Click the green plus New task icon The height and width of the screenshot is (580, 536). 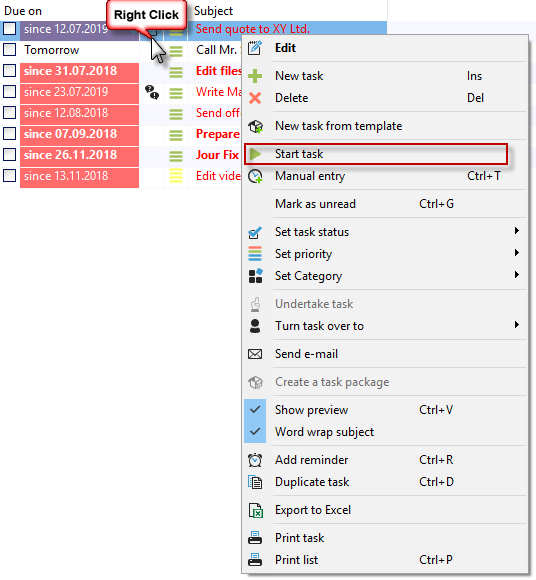click(x=255, y=76)
